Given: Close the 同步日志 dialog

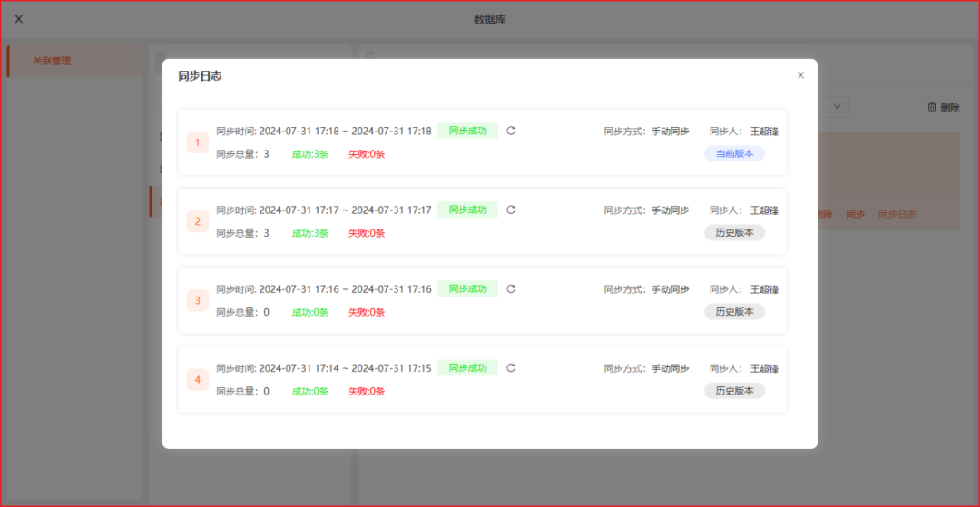Looking at the screenshot, I should [800, 75].
